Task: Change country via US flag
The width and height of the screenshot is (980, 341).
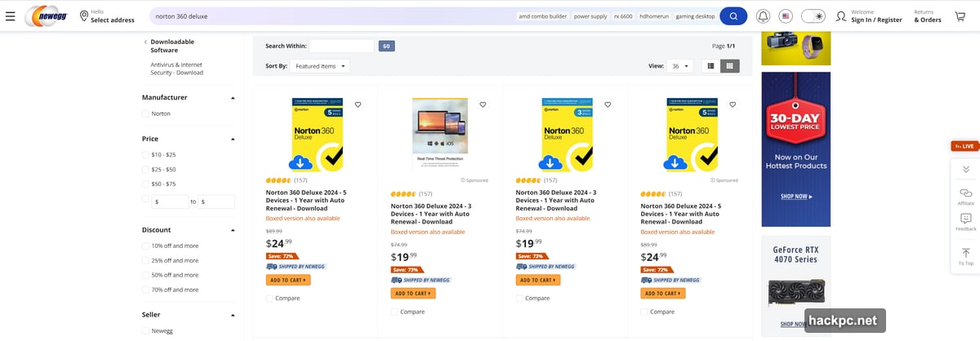Action: (786, 16)
